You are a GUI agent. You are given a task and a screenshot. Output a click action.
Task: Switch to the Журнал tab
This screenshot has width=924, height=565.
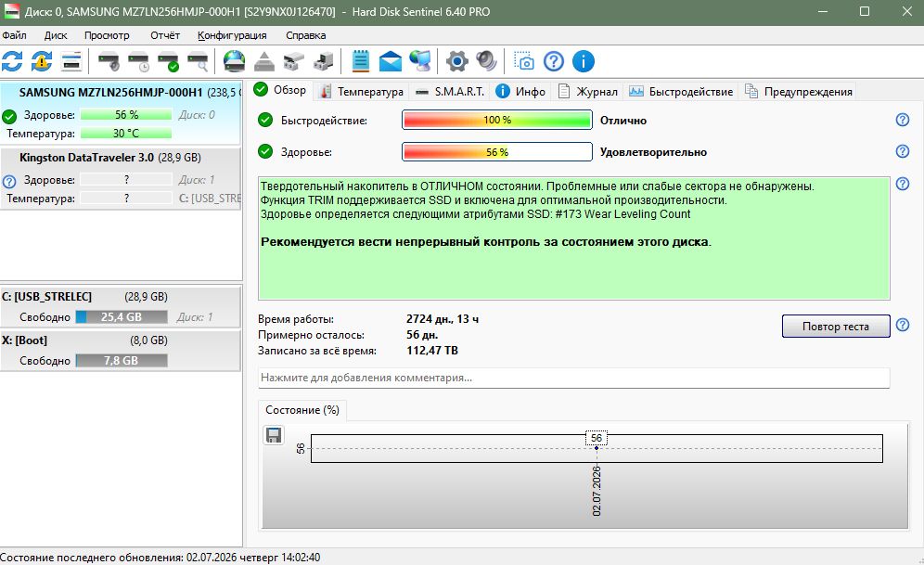(588, 91)
